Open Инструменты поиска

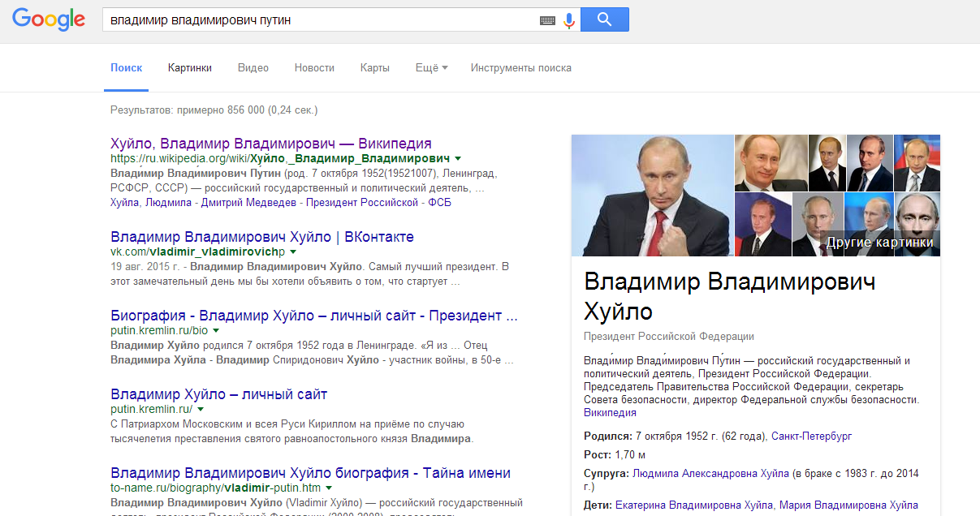click(521, 68)
